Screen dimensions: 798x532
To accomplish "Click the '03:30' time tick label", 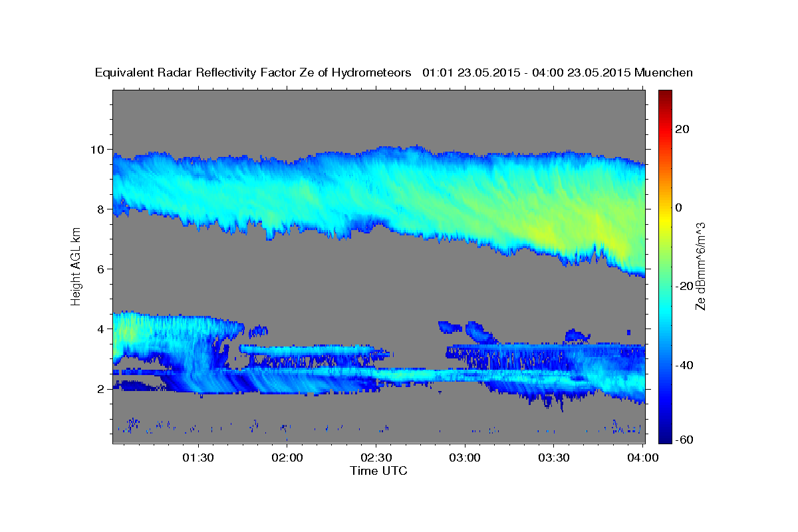I will tap(554, 458).
